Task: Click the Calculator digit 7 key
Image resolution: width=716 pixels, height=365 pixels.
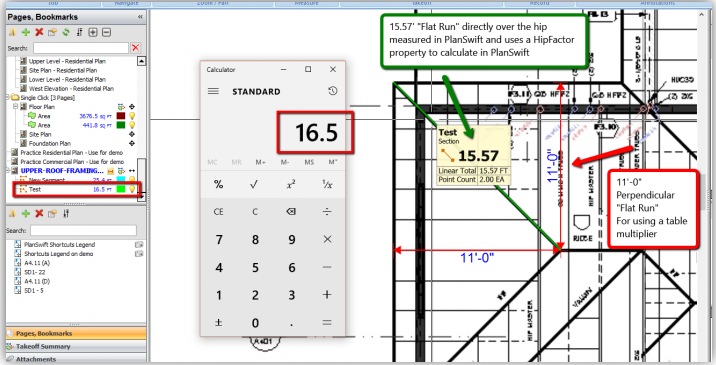Action: point(219,240)
